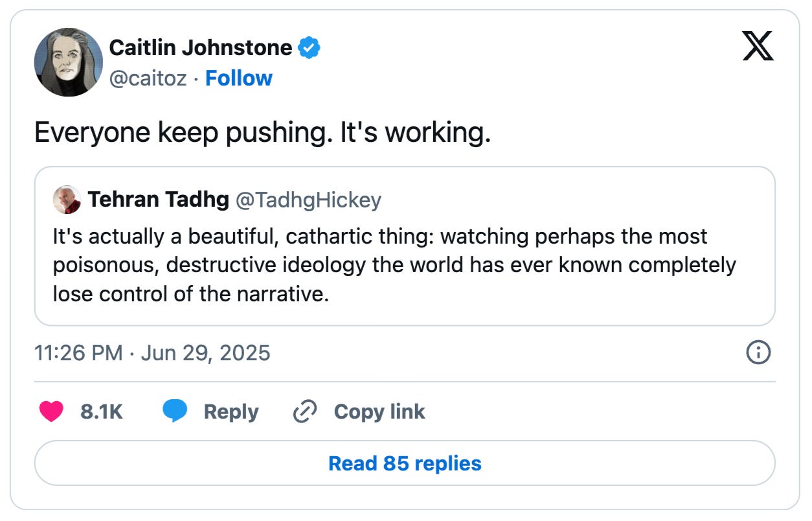Click the chain link icon

(x=304, y=411)
